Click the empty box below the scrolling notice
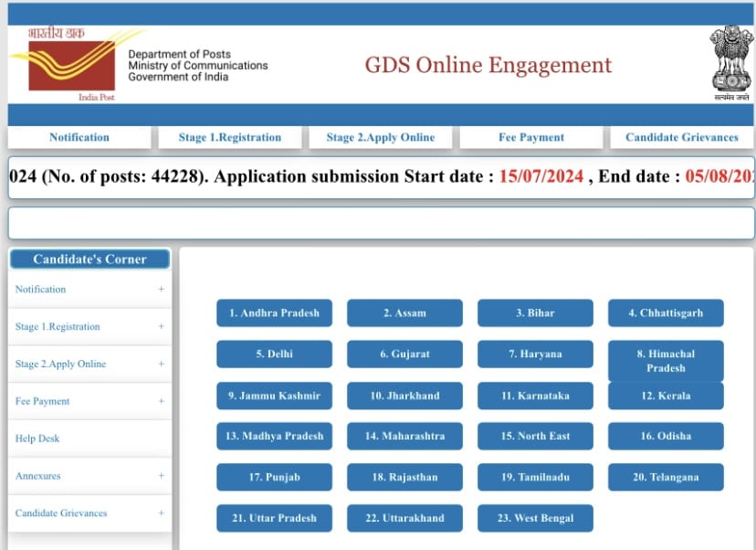This screenshot has width=756, height=550. (x=382, y=223)
